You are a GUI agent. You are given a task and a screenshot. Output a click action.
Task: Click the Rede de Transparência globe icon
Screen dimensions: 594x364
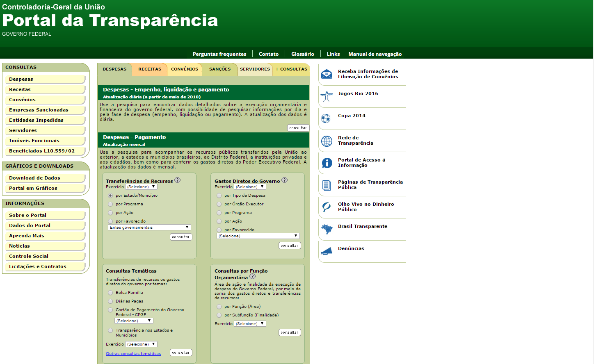[x=327, y=141]
